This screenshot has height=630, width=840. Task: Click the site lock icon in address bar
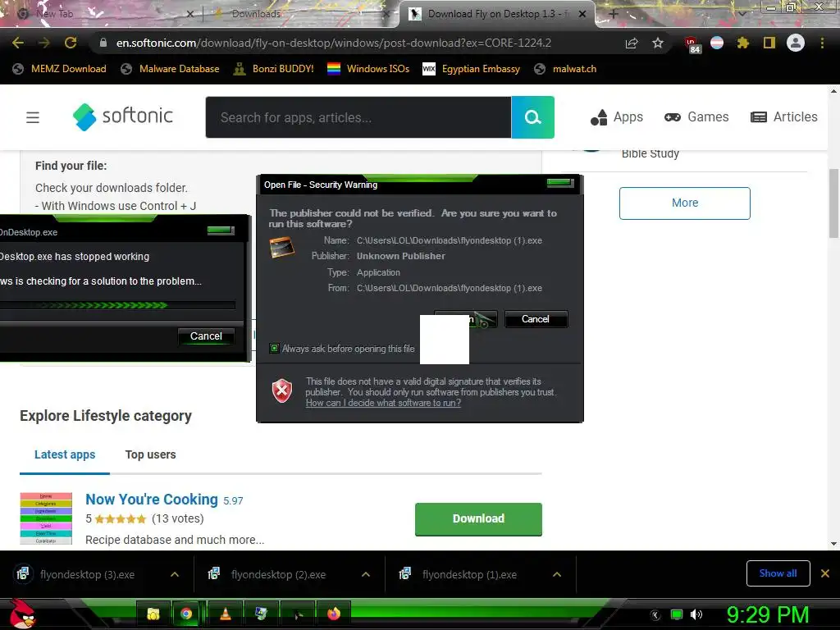(103, 43)
